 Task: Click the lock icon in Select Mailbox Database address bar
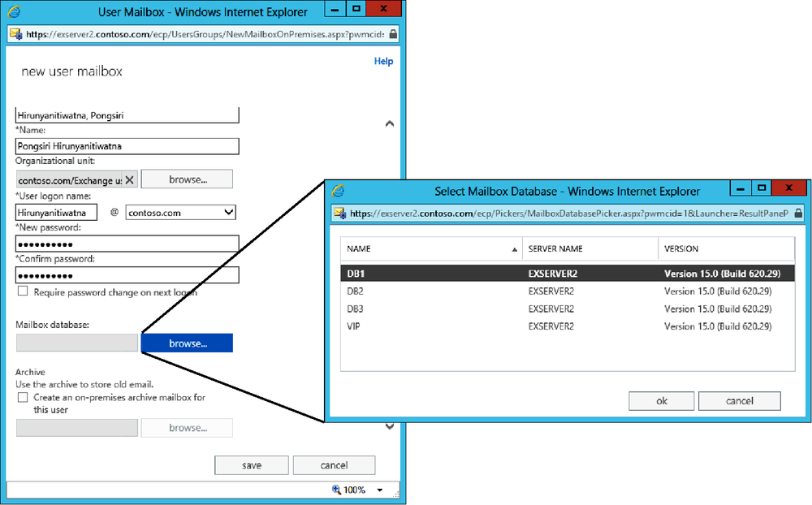[798, 213]
